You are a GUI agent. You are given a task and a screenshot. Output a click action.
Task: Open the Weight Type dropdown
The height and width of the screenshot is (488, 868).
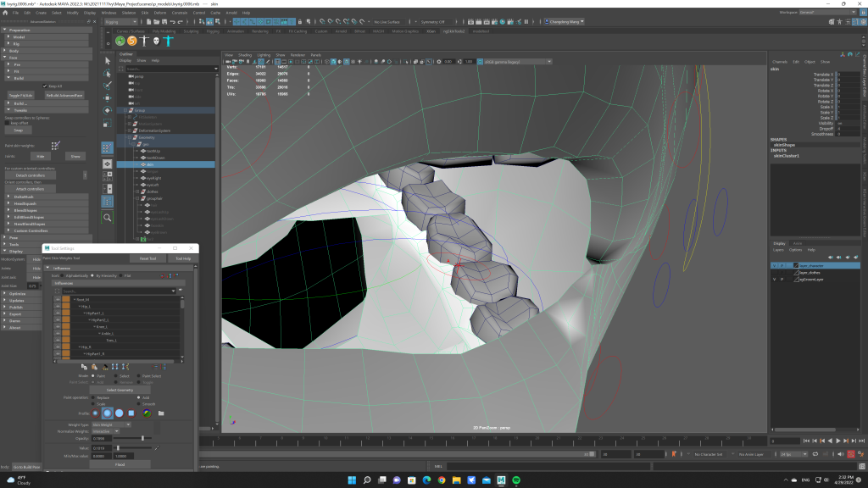[111, 424]
